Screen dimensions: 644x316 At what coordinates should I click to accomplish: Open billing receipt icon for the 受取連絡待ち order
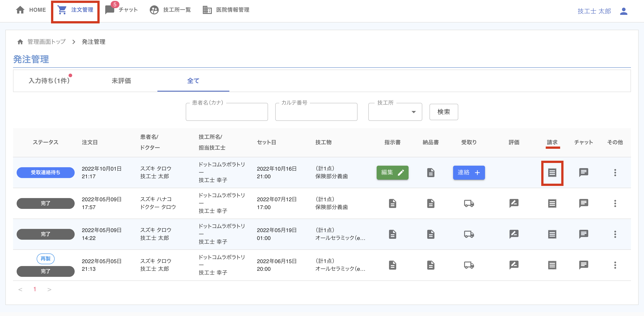pos(552,173)
